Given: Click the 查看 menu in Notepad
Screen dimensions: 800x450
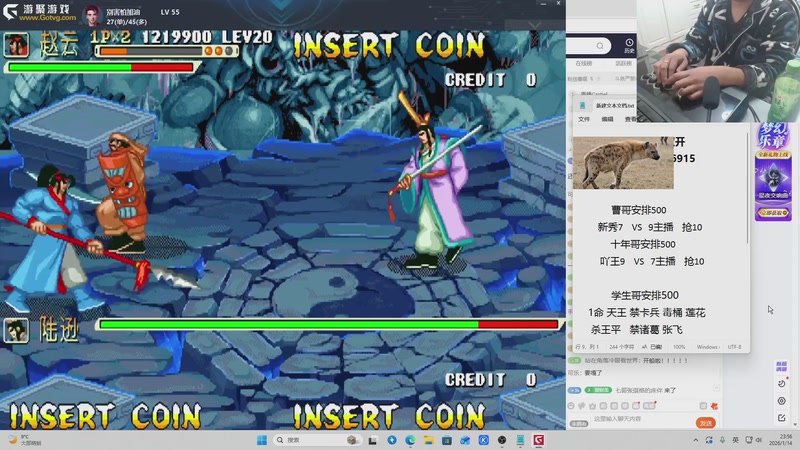Looking at the screenshot, I should 630,119.
